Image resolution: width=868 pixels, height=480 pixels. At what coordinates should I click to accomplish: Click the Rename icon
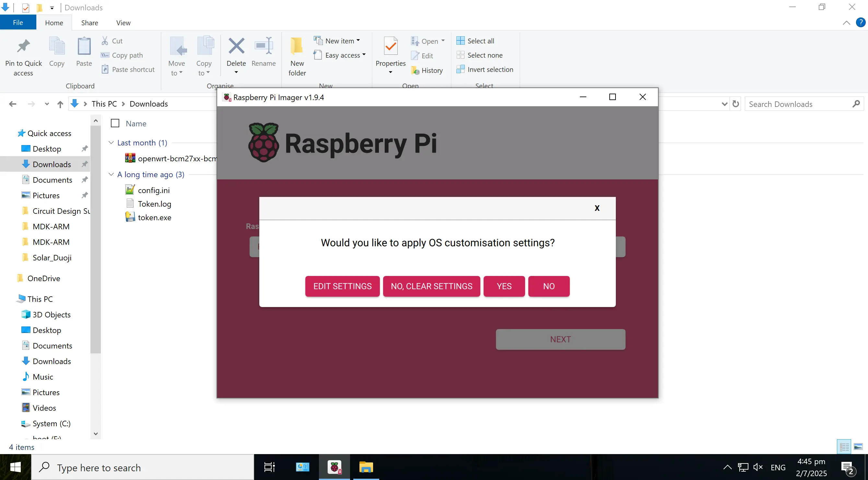tap(264, 46)
